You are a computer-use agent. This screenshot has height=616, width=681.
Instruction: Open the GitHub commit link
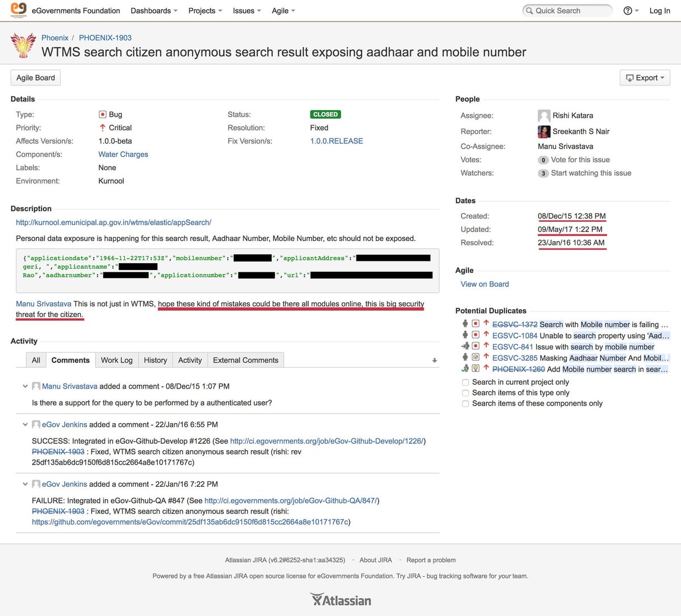[190, 522]
